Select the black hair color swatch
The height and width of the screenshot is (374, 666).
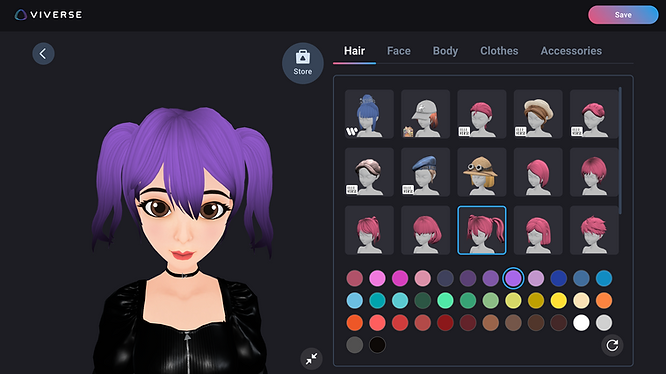pos(377,345)
